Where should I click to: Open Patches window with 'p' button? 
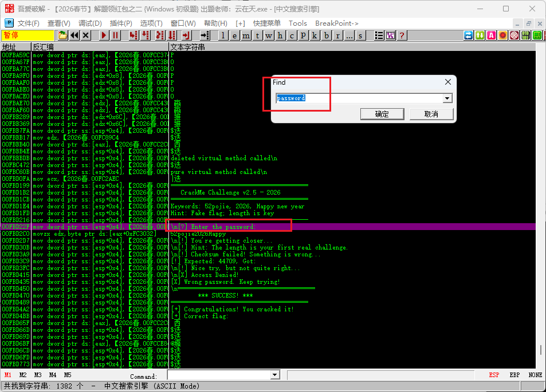[x=303, y=35]
